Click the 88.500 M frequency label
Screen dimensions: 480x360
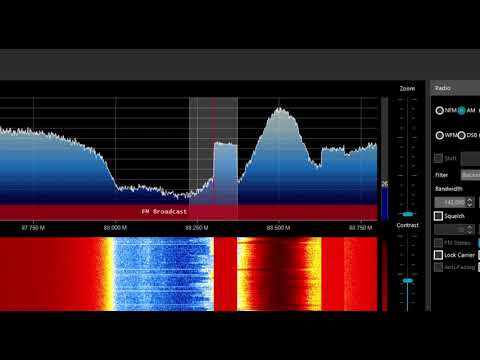click(278, 228)
